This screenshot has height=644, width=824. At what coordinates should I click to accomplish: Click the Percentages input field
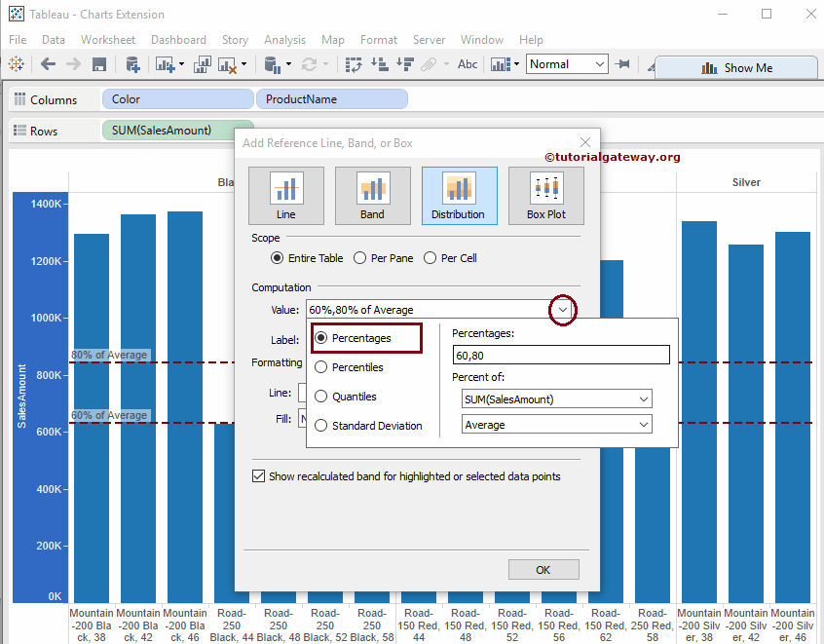(x=561, y=355)
